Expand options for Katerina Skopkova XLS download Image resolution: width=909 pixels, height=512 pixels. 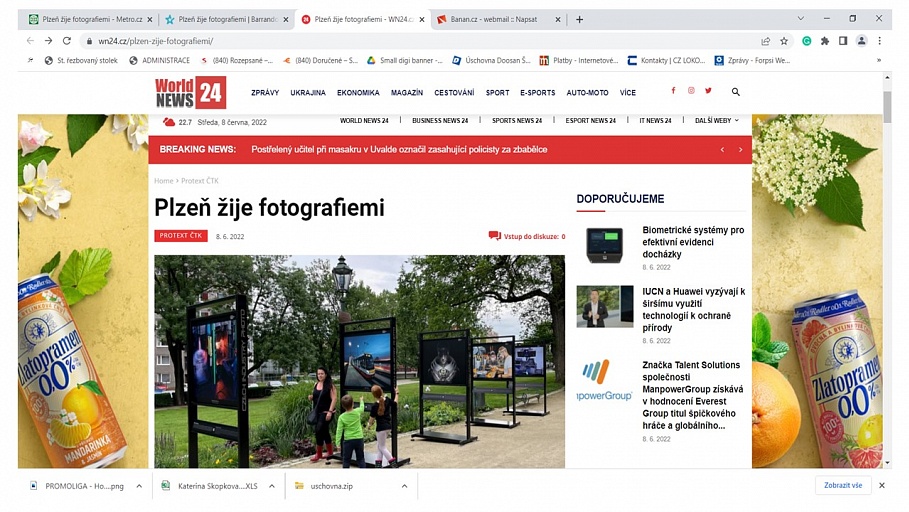(x=272, y=486)
